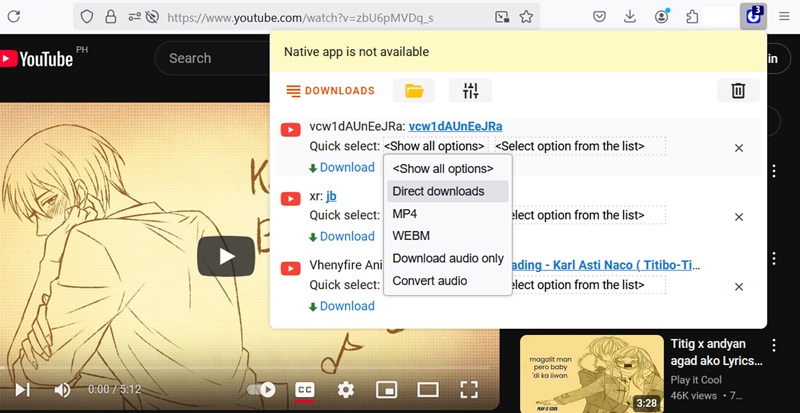Screen dimensions: 800x413
Task: Open three-dot menu for 'Titig x andyan' video
Action: click(x=774, y=346)
